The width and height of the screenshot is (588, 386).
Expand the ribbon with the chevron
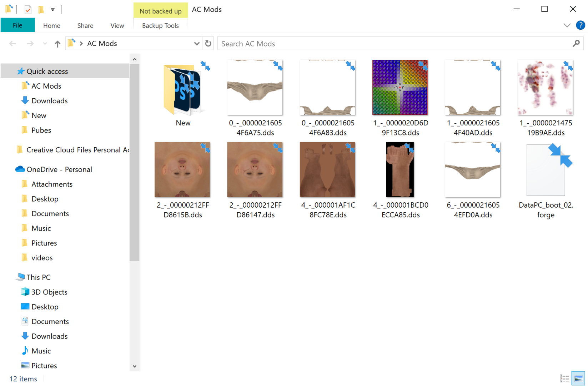[567, 25]
